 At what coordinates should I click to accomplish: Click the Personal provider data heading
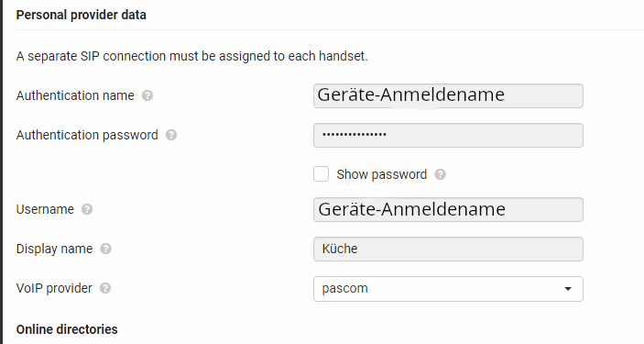tap(82, 15)
